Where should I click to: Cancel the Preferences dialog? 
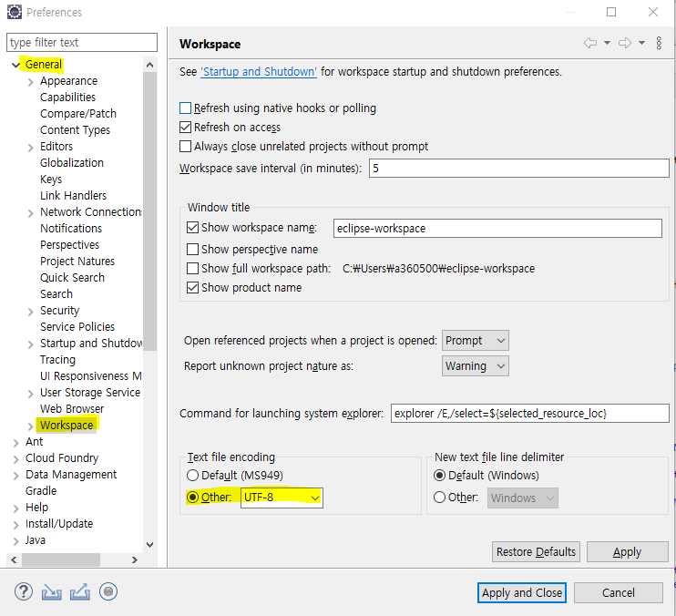(x=619, y=592)
